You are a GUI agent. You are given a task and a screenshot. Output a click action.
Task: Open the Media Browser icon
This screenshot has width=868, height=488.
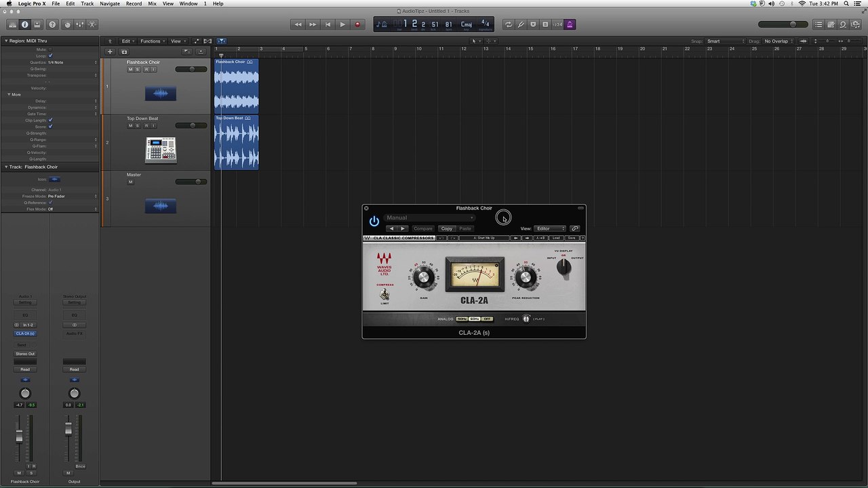(x=855, y=24)
